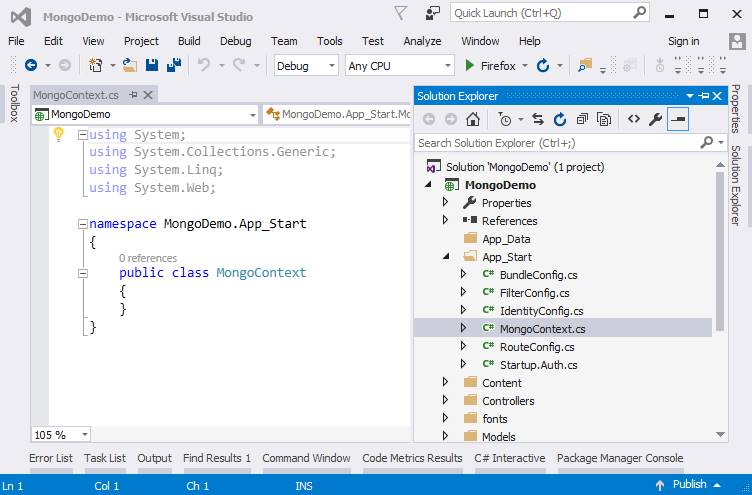Screen dimensions: 752x495
Task: Click the New Project icon in toolbar
Action: (x=95, y=65)
